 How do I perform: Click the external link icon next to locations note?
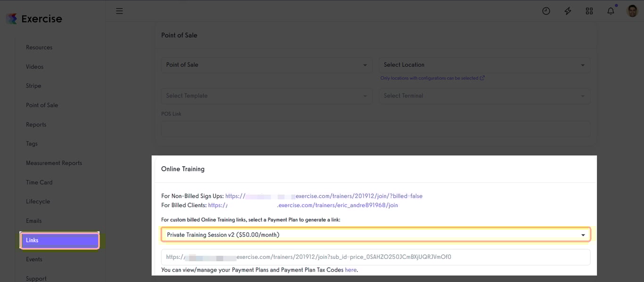click(x=481, y=78)
